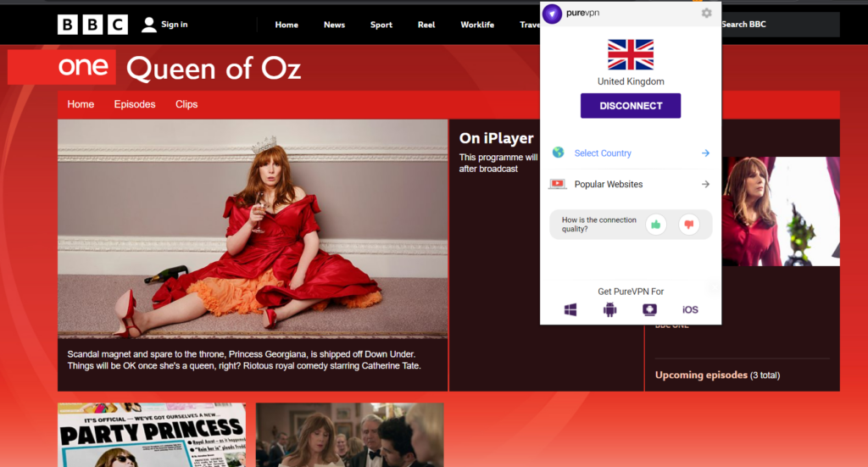868x467 pixels.
Task: Open the Party Princess thumbnail
Action: [x=152, y=435]
